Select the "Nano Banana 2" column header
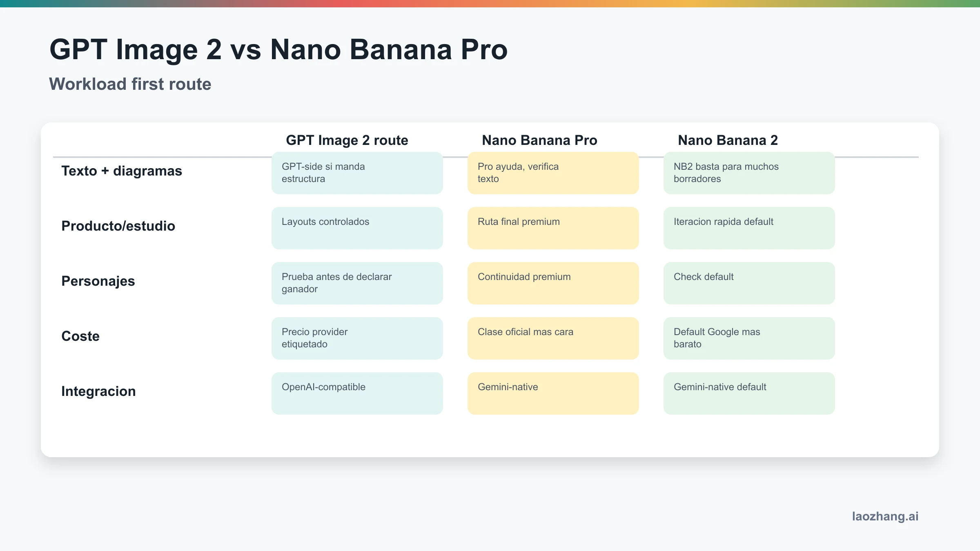Image resolution: width=980 pixels, height=551 pixels. click(728, 140)
